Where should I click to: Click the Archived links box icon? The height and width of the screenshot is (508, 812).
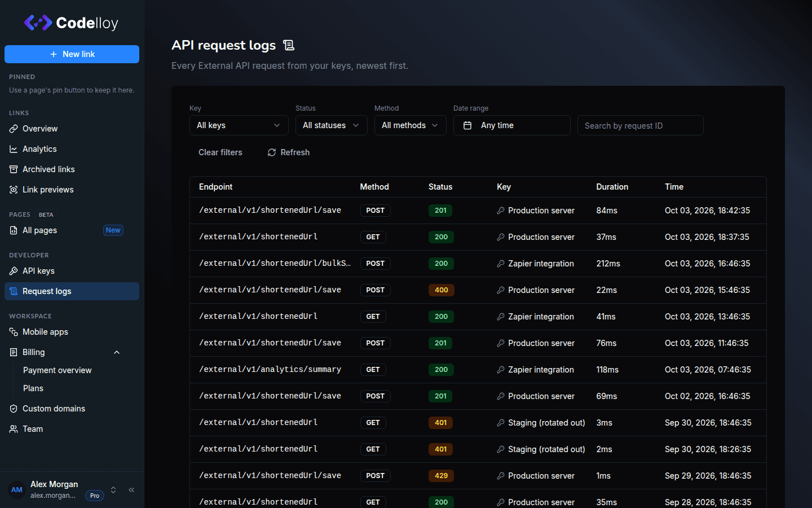[x=14, y=169]
